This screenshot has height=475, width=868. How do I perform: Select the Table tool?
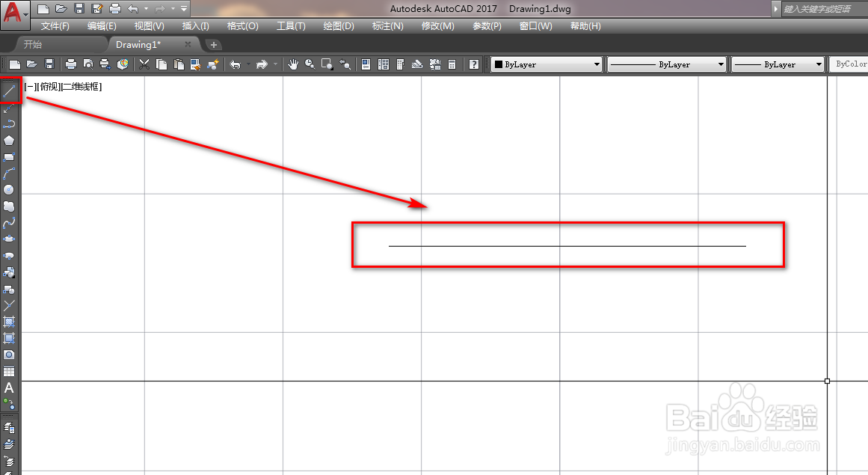(x=9, y=372)
